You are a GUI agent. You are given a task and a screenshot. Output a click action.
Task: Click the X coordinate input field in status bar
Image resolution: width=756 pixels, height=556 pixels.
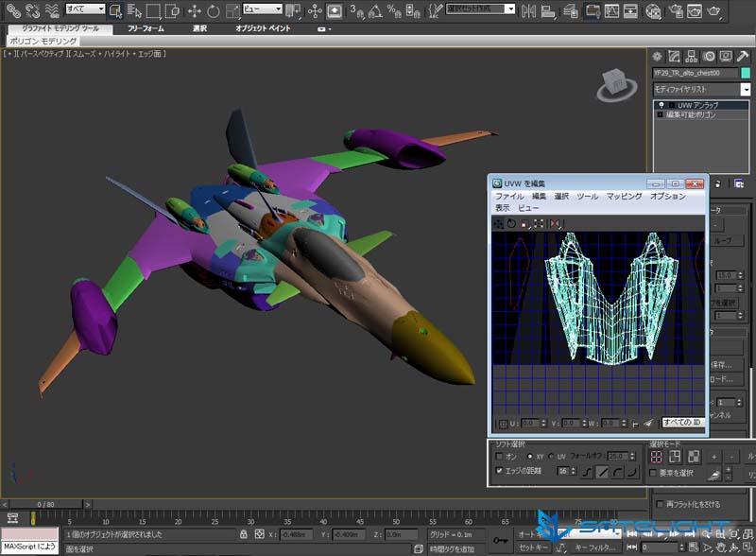click(296, 534)
